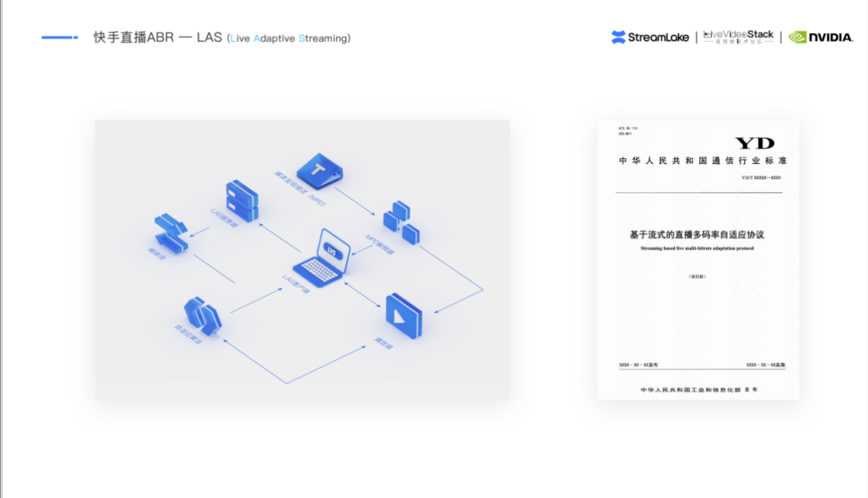Click the slide title '快手直播ABR — LAS'
868x498 pixels.
coord(158,38)
